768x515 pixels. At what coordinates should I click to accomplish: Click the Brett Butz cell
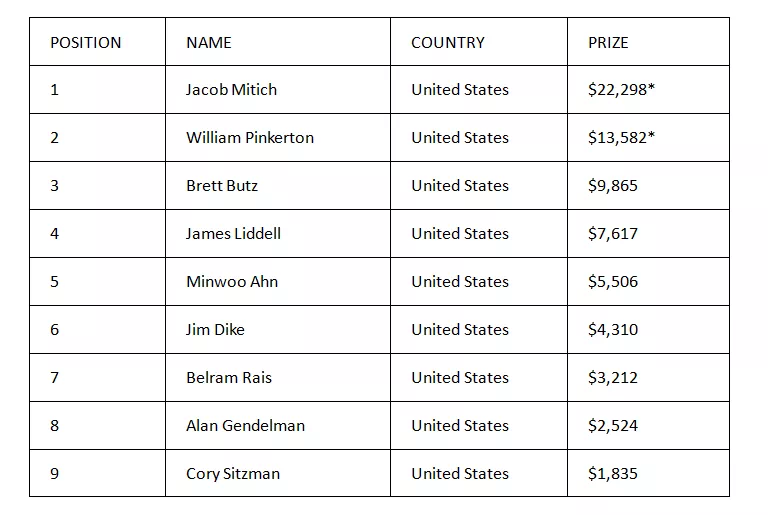278,186
